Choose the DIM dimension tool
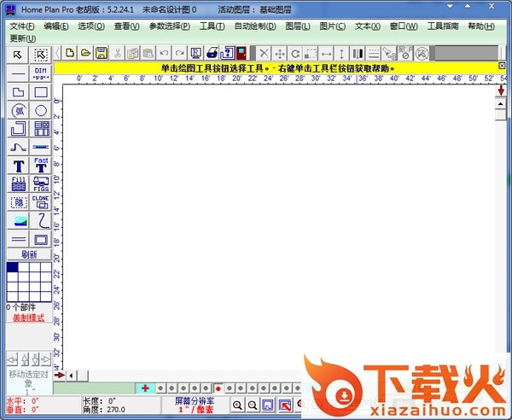 [41, 73]
